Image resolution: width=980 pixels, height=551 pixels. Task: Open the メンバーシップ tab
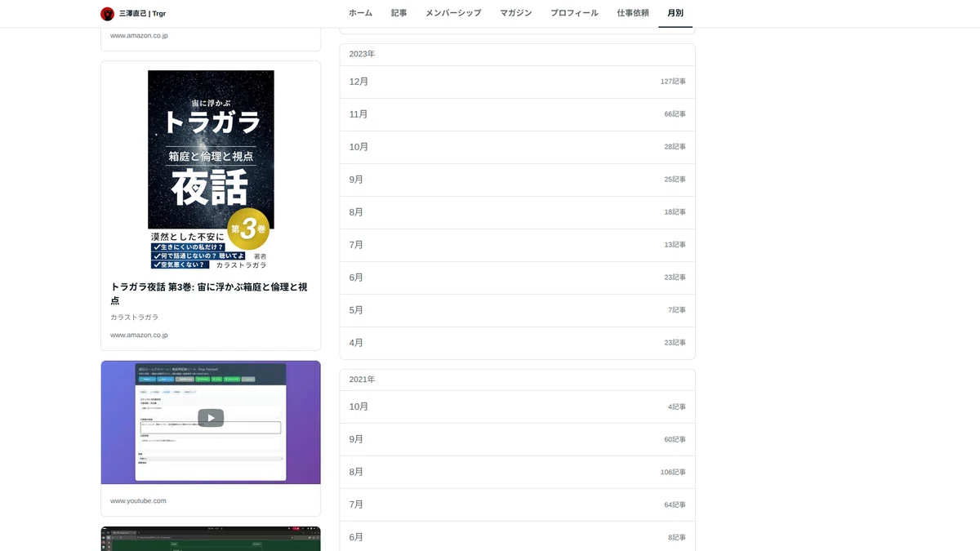[453, 13]
